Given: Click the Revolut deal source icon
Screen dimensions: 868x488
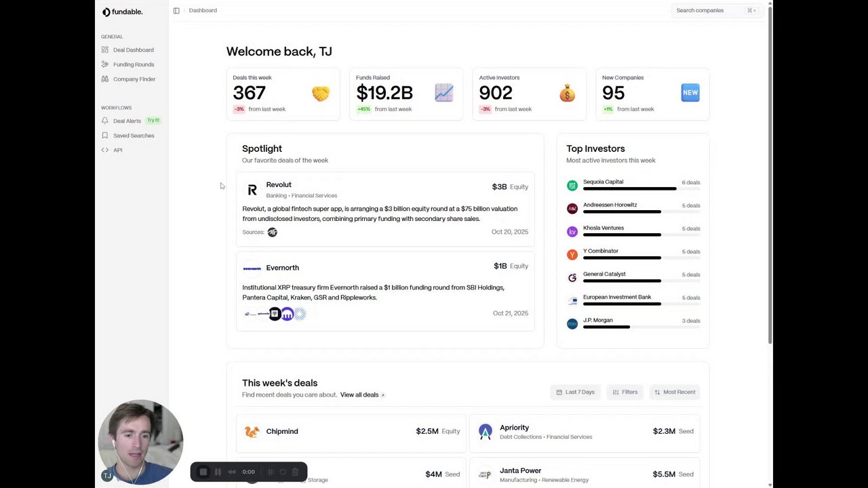Looking at the screenshot, I should coord(273,232).
